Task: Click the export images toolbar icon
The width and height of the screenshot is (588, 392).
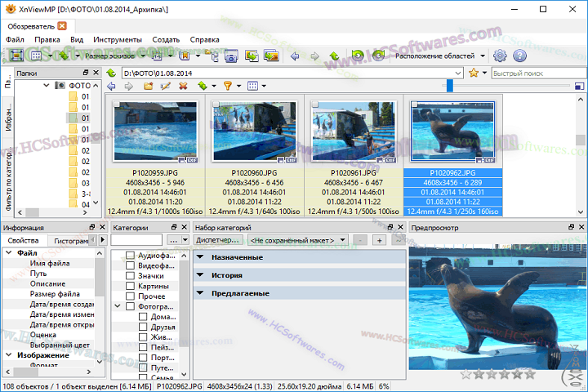Action: coord(271,56)
